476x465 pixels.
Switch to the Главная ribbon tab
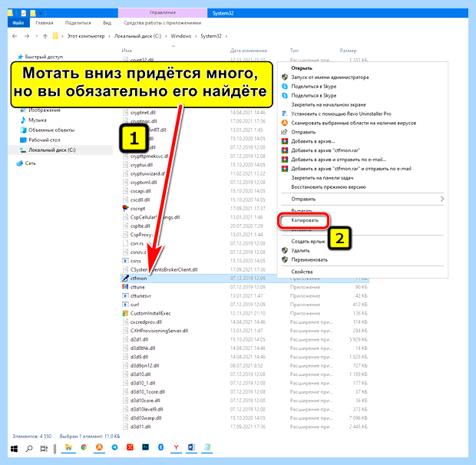coord(45,23)
